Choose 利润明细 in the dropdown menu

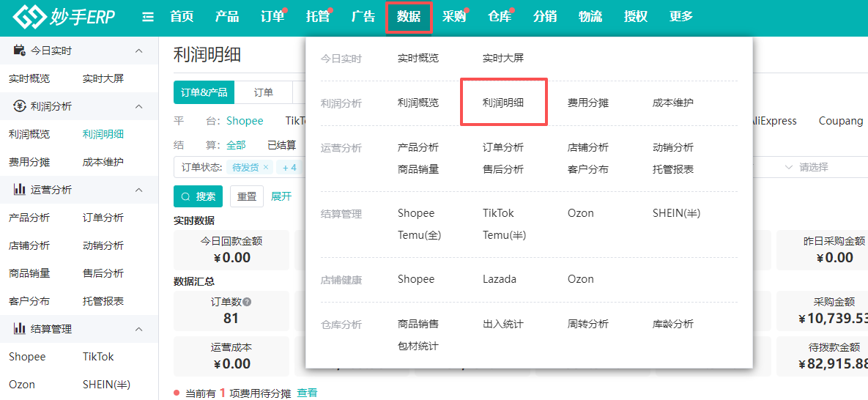pyautogui.click(x=503, y=103)
